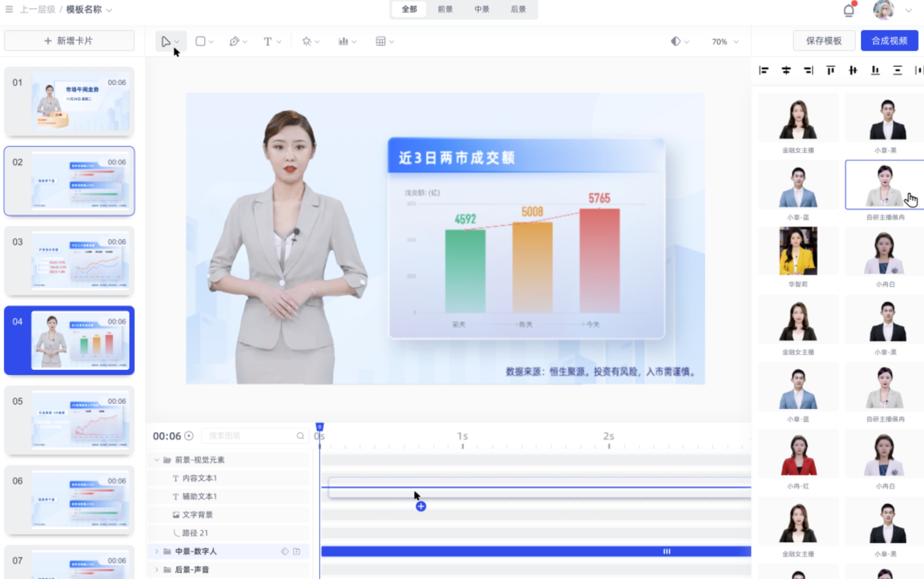Viewport: 924px width, 579px height.
Task: Switch to the 前景 tab
Action: [x=445, y=9]
